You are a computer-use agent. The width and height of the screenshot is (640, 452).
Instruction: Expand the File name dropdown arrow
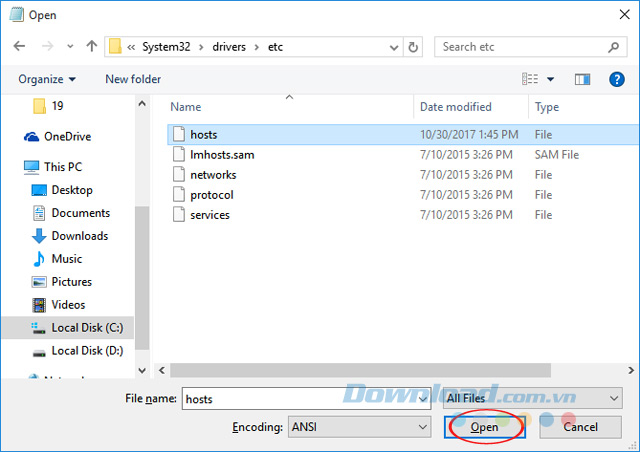click(x=423, y=399)
